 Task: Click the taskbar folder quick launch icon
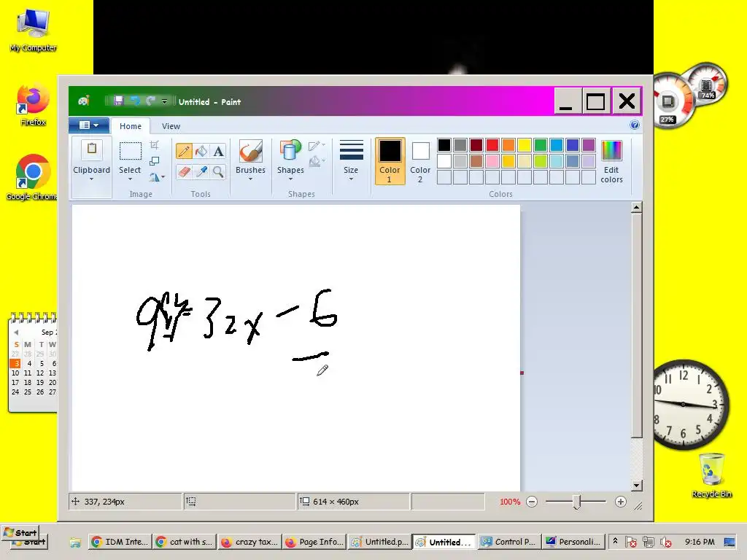tap(75, 542)
